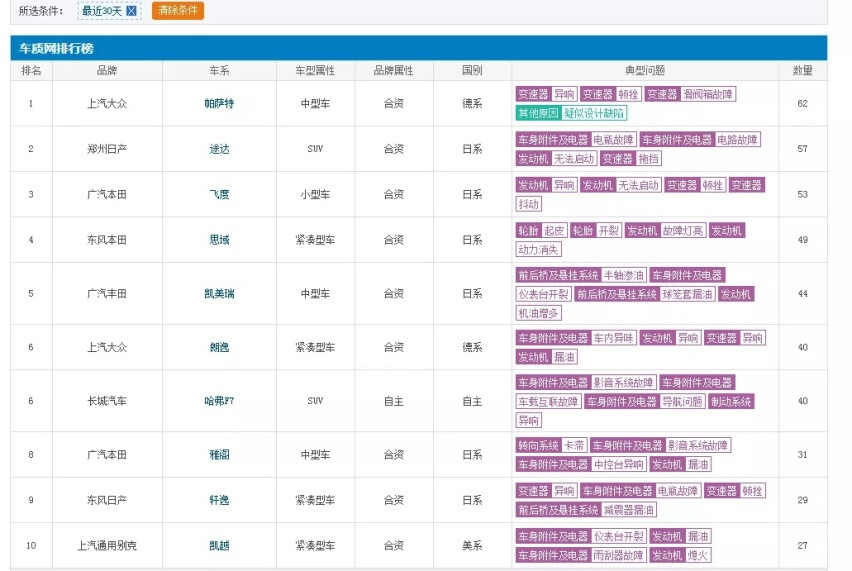The height and width of the screenshot is (571, 852).
Task: Click the 典型问题 column header
Action: pyautogui.click(x=644, y=70)
